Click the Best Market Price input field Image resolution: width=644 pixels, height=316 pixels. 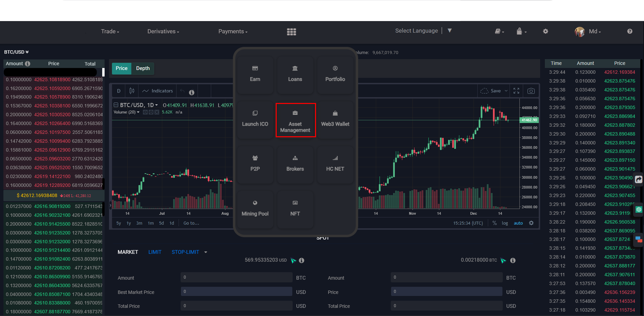(236, 292)
